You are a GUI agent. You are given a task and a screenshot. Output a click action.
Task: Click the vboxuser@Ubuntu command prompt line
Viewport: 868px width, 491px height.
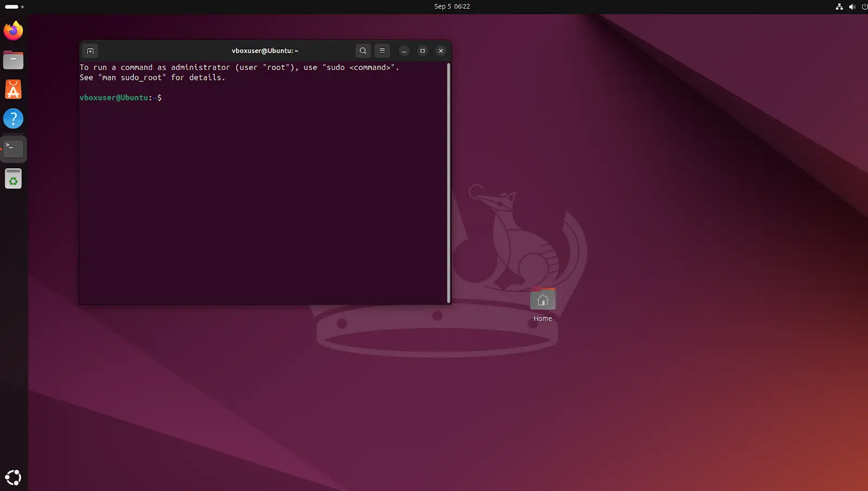[x=120, y=98]
